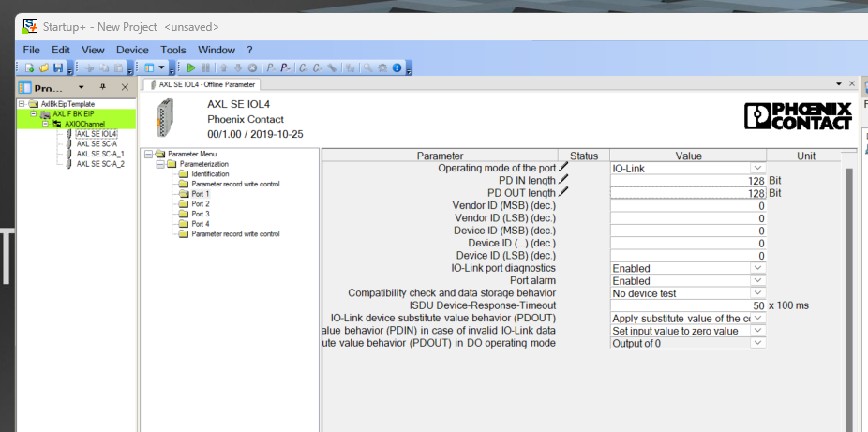This screenshot has height=432, width=868.
Task: Click the Value column header
Action: [688, 156]
